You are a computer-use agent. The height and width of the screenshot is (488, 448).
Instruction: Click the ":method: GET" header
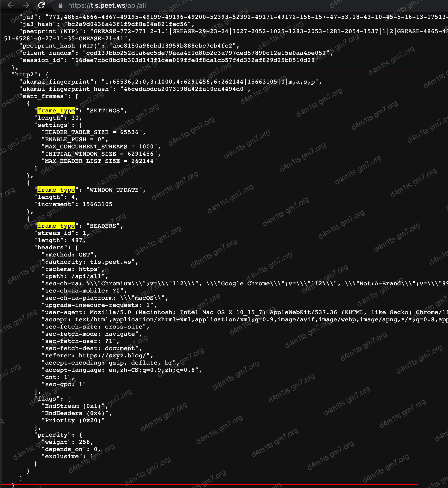(69, 255)
